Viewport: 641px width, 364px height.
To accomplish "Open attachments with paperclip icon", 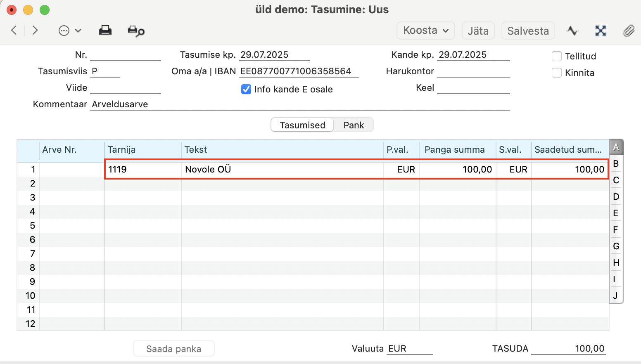I will click(x=629, y=31).
